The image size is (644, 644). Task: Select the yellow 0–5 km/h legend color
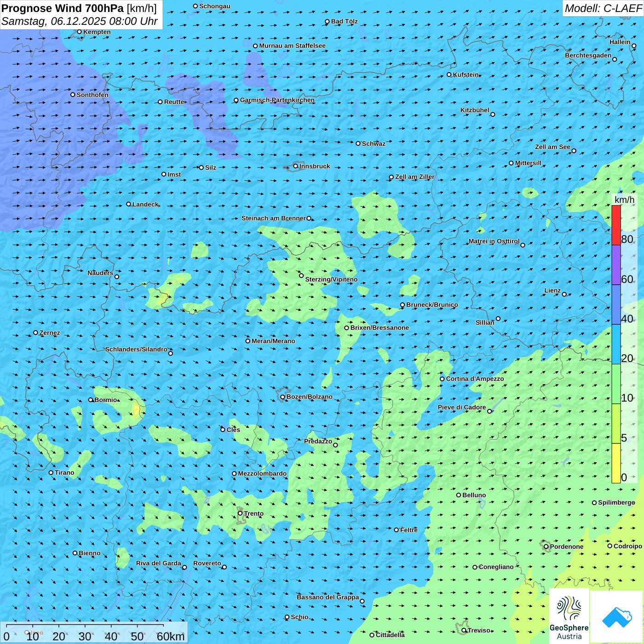click(616, 463)
